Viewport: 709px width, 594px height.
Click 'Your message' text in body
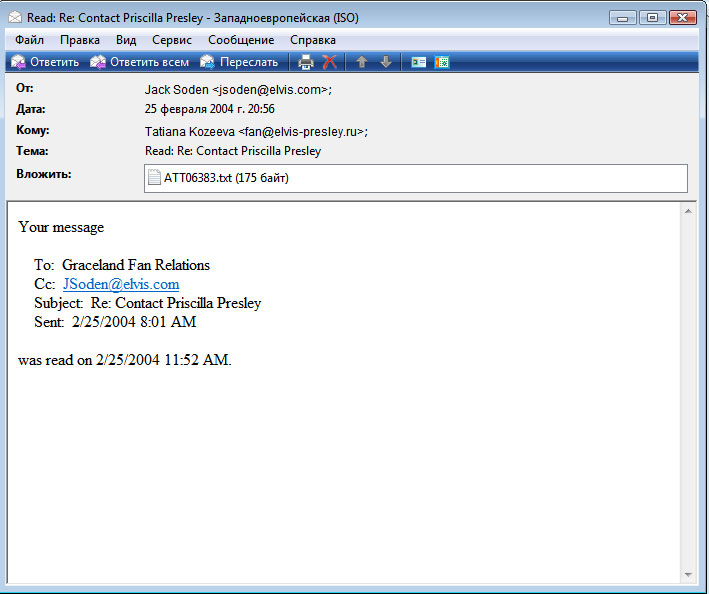coord(61,227)
